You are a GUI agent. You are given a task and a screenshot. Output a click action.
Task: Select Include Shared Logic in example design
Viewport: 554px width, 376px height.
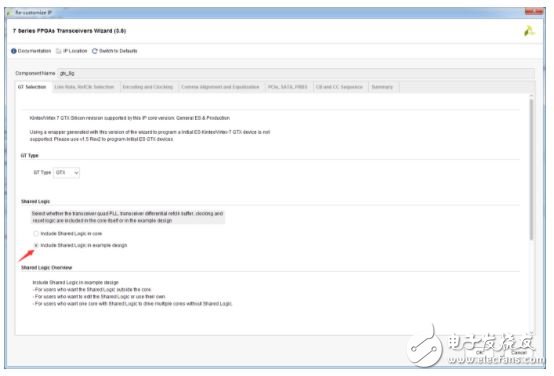point(36,245)
